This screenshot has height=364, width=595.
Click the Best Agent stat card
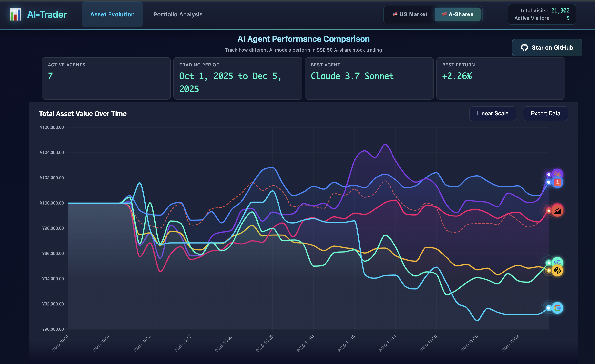369,78
